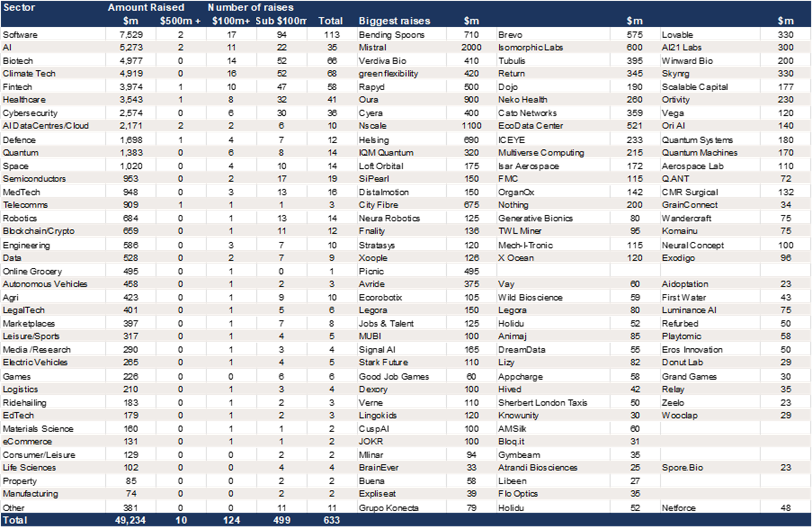Viewport: 812px width, 527px height.
Task: Select JOKR in eCommerce row
Action: point(371,442)
